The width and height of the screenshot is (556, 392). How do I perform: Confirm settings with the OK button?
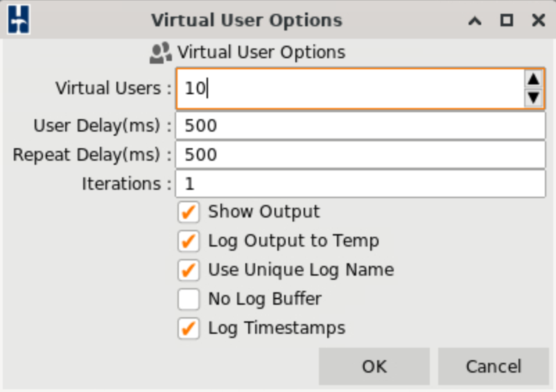pos(374,366)
